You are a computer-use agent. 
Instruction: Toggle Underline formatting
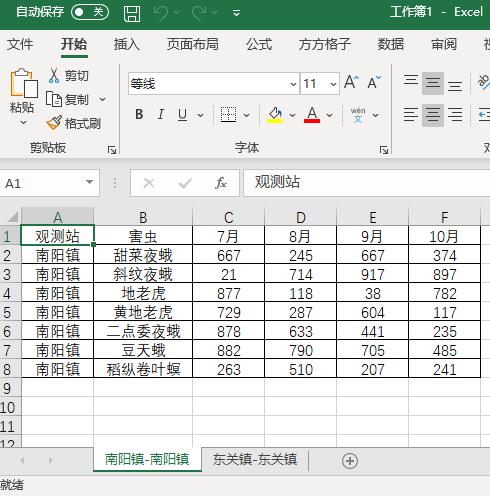tap(182, 115)
